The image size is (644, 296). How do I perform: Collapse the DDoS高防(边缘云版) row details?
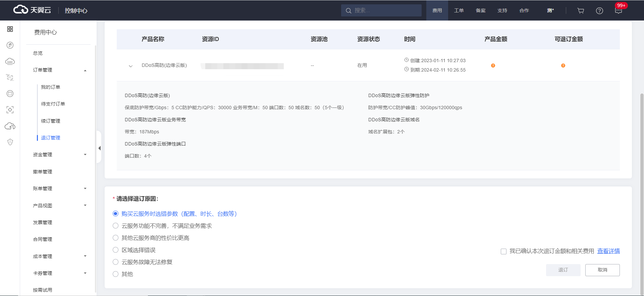[131, 66]
